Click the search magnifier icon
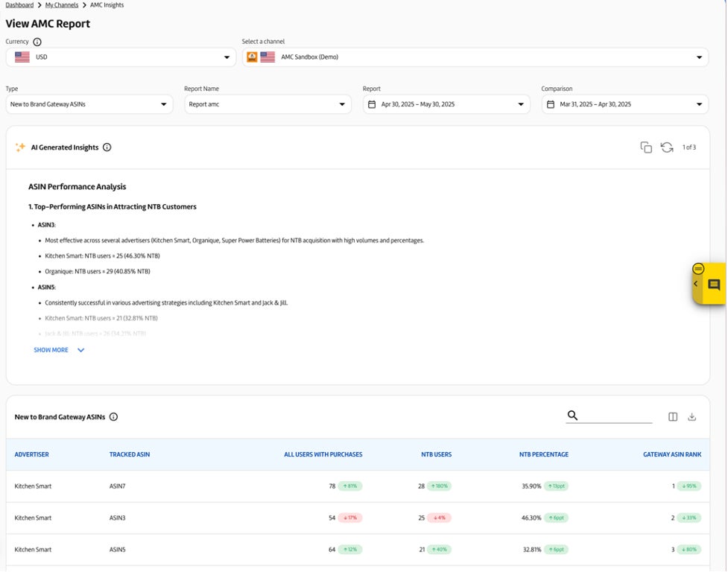 pyautogui.click(x=572, y=416)
